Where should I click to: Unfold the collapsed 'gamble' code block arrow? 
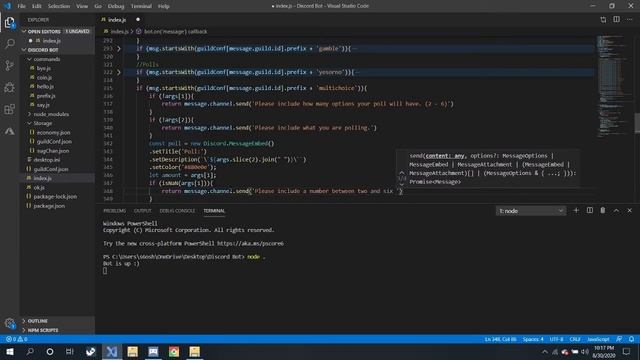119,49
